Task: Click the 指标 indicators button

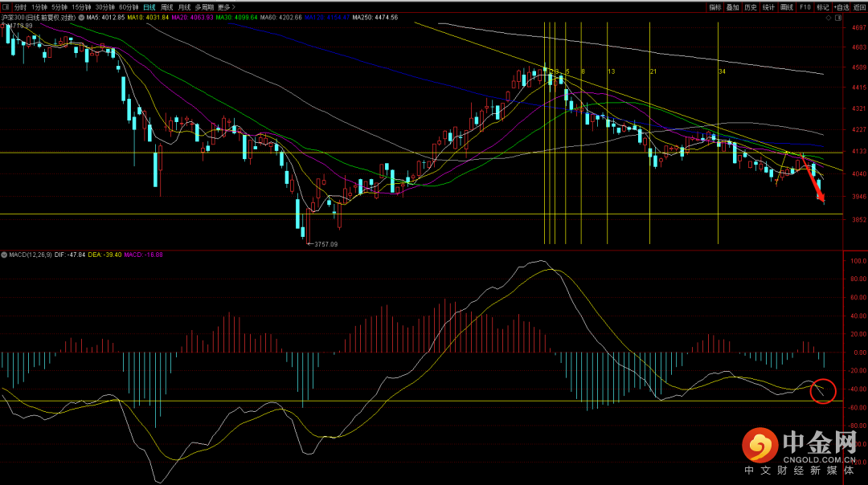Action: [714, 6]
